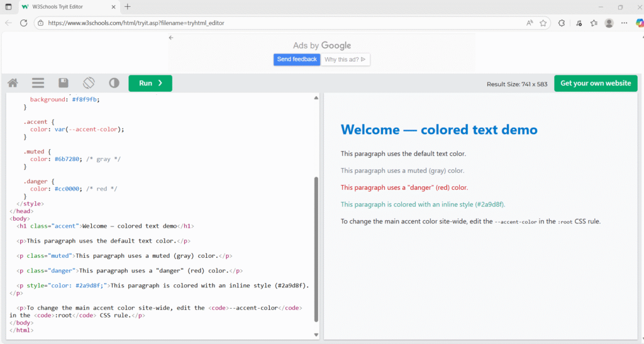Viewport: 644px width, 344px height.
Task: Refresh the page using the browser reload icon
Action: coord(24,23)
